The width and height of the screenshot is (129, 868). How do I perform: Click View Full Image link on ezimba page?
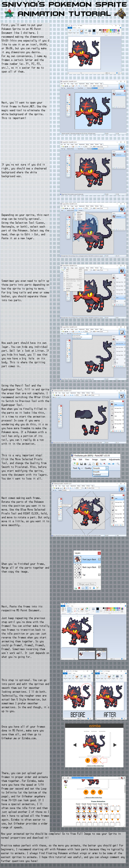(x=87, y=731)
